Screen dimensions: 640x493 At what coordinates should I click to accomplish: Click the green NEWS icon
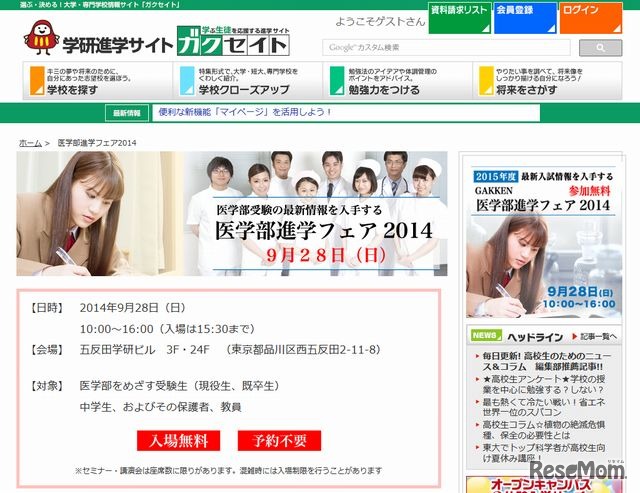coord(486,335)
